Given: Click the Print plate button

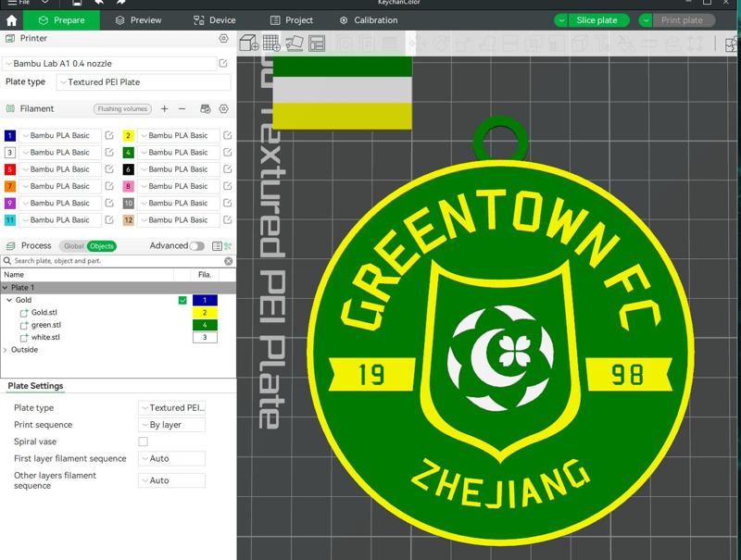Looking at the screenshot, I should point(684,20).
